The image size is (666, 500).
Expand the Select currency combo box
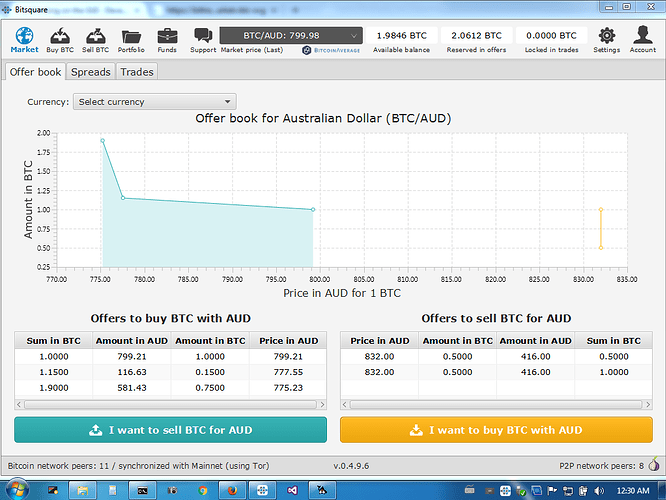coord(155,102)
